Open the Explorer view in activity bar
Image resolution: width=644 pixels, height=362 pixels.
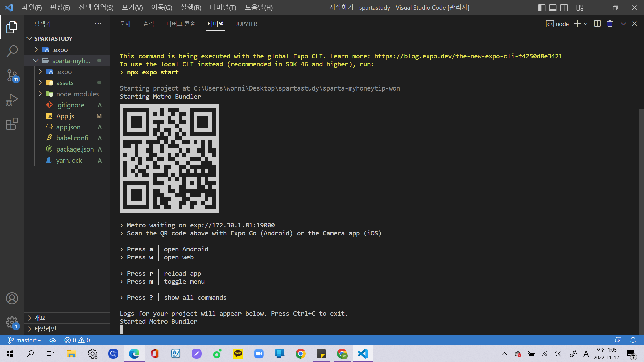pyautogui.click(x=12, y=27)
